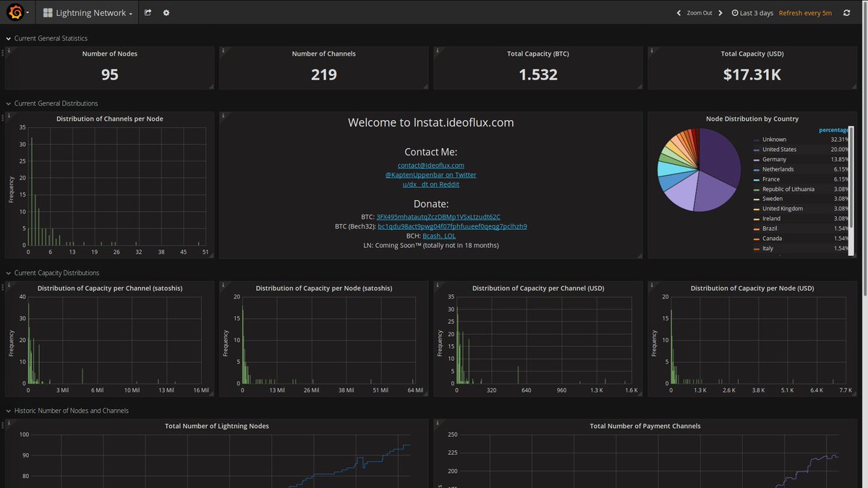Open Total Capacity (BTC) panel title menu

(x=538, y=53)
